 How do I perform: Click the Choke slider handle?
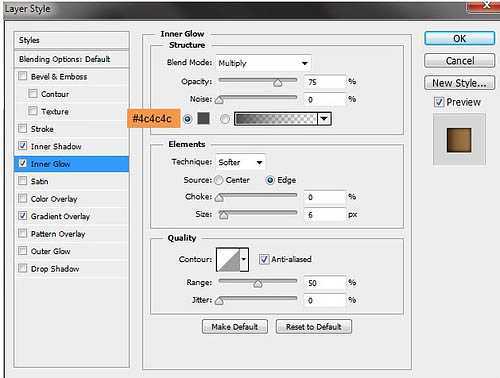(219, 198)
